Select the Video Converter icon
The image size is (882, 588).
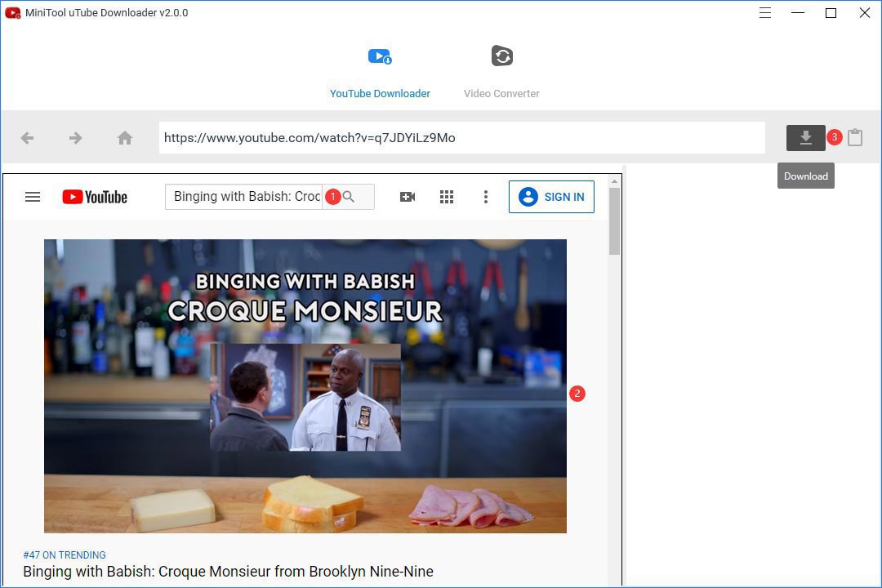[x=501, y=56]
